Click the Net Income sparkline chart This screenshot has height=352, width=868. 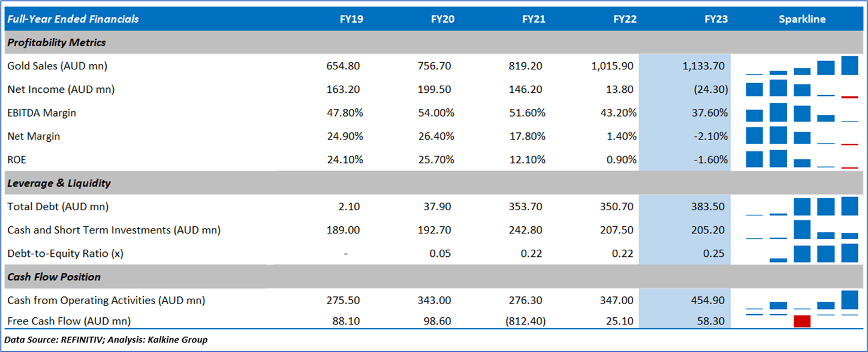pos(801,90)
